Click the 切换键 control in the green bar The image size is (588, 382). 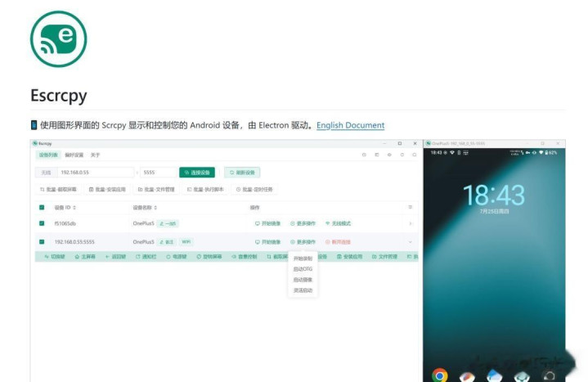pyautogui.click(x=55, y=257)
